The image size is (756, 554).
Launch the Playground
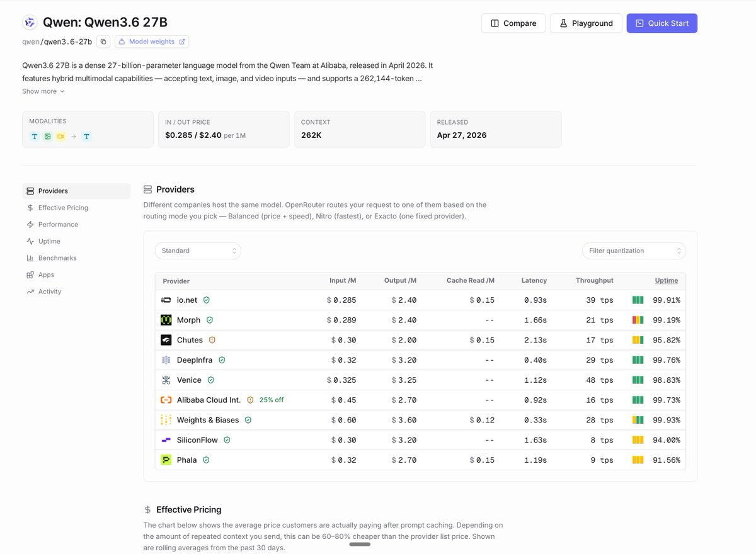(x=586, y=23)
